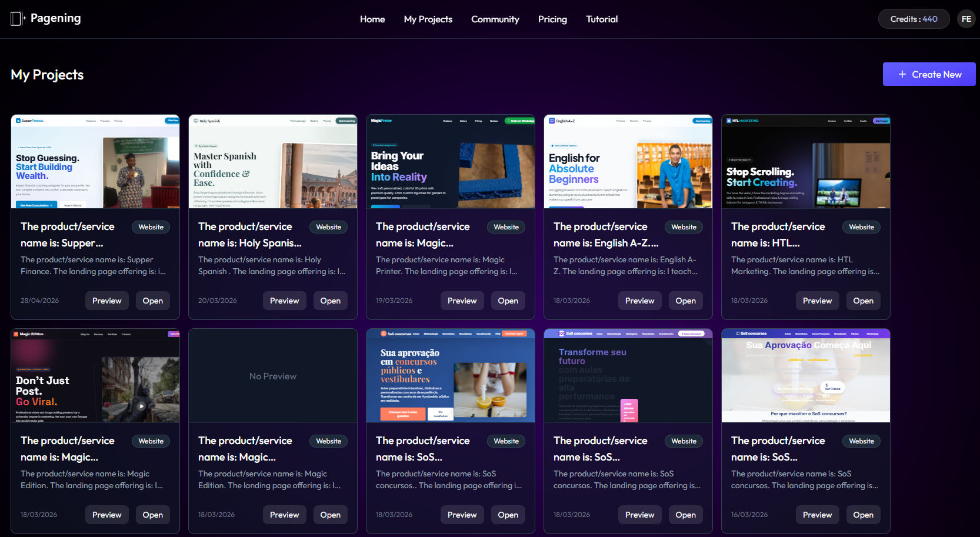Open the Tutorial menu item
This screenshot has width=980, height=537.
[602, 19]
